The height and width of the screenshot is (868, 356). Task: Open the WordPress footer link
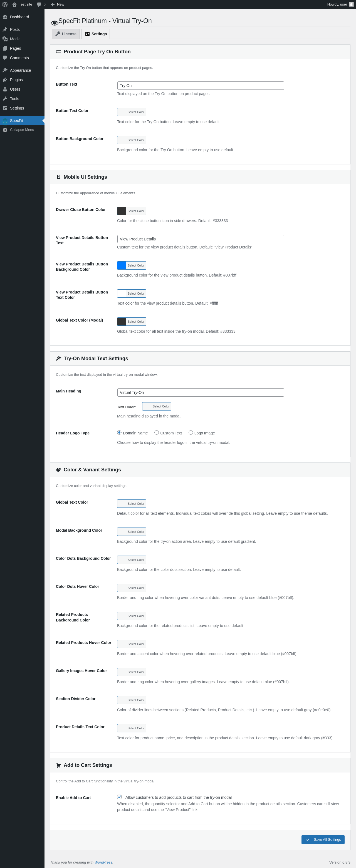coord(103,862)
